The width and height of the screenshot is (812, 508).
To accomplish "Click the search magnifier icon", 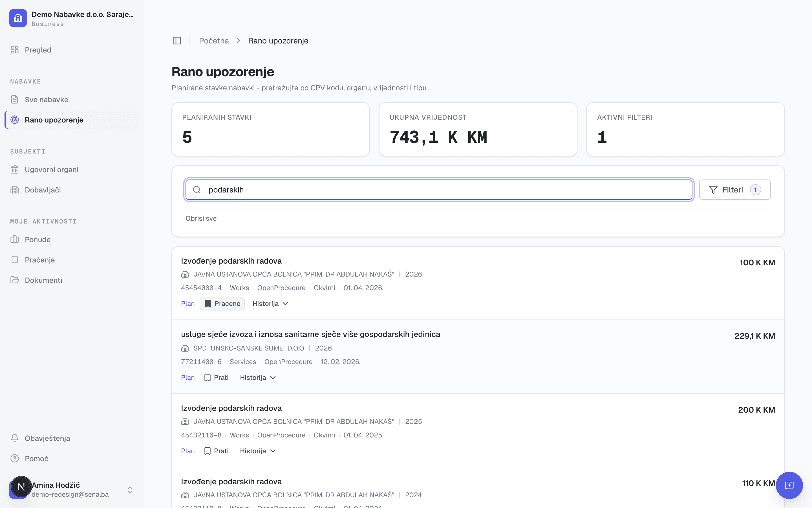I will (197, 190).
